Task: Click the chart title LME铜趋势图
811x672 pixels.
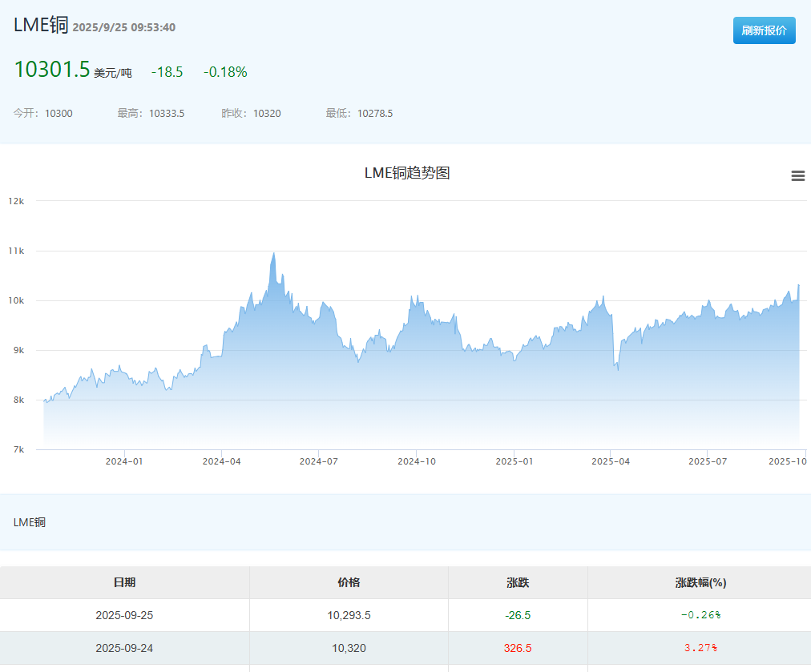Action: tap(406, 172)
